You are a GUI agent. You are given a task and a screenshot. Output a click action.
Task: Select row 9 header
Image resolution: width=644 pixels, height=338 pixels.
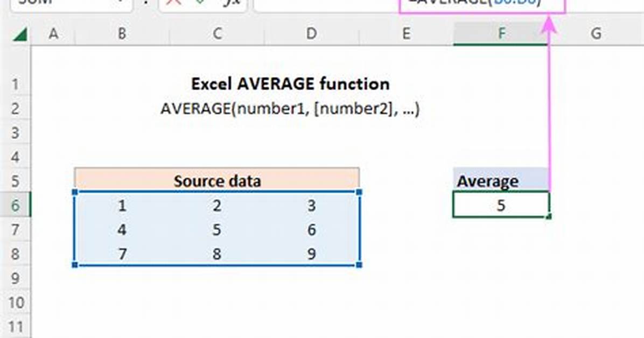(15, 278)
